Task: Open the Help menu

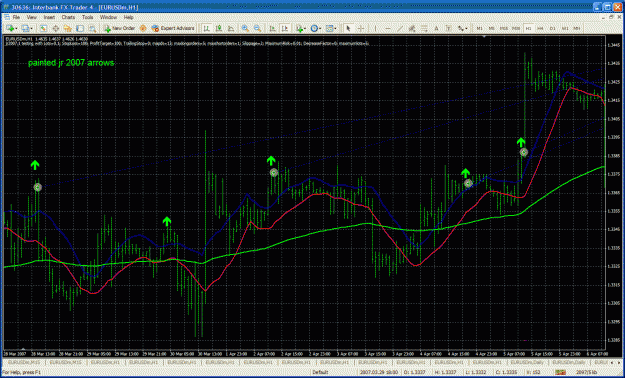Action: coord(128,18)
